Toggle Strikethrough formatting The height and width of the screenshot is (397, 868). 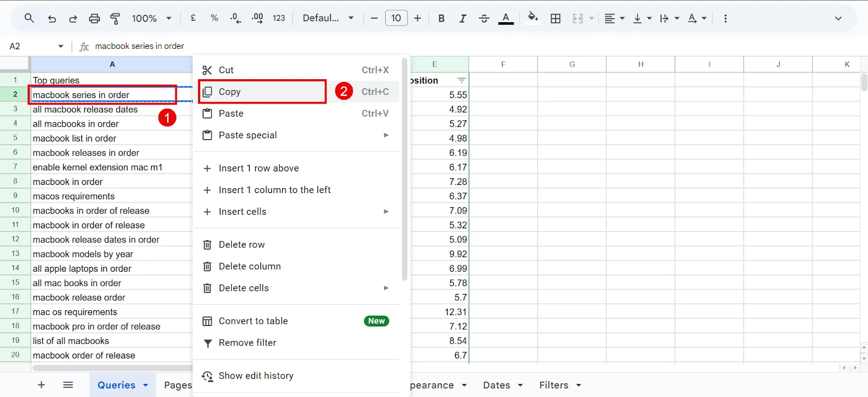[484, 18]
